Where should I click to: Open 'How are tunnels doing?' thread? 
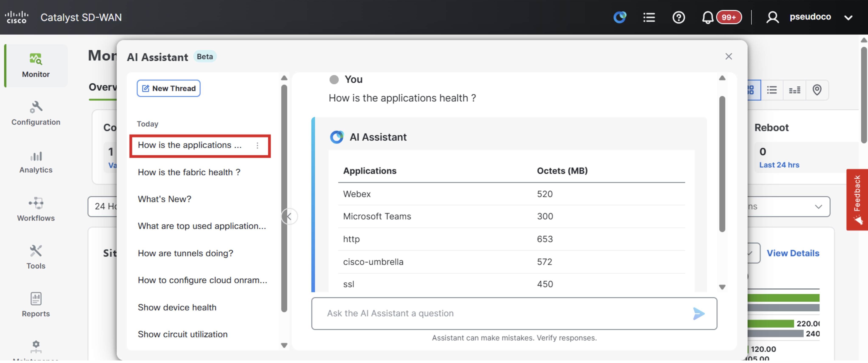click(x=185, y=253)
